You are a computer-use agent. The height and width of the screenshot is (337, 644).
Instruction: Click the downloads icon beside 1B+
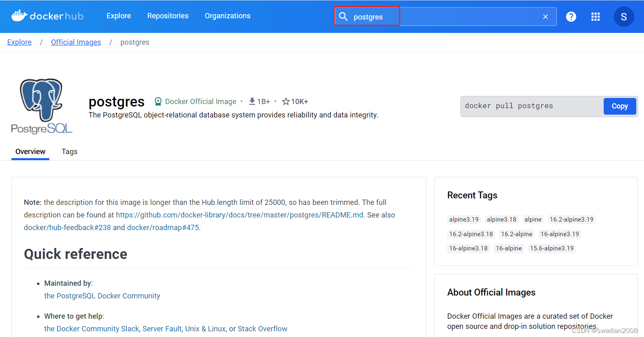point(252,101)
